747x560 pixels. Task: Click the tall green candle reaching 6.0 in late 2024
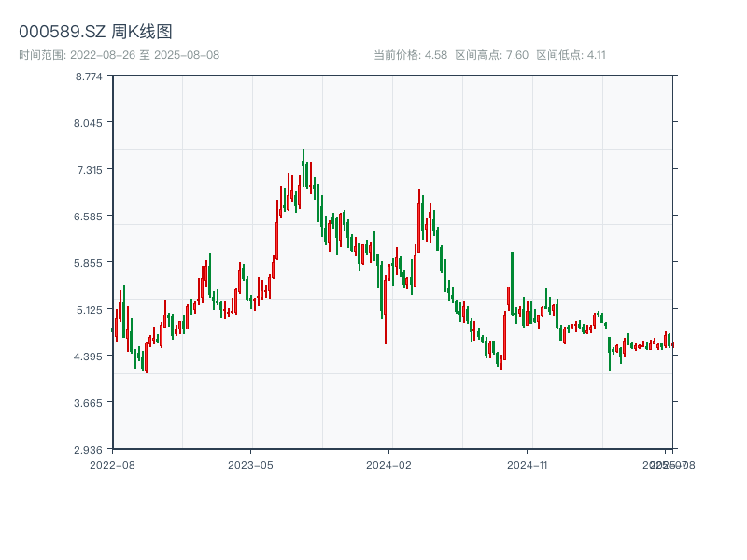tap(512, 284)
